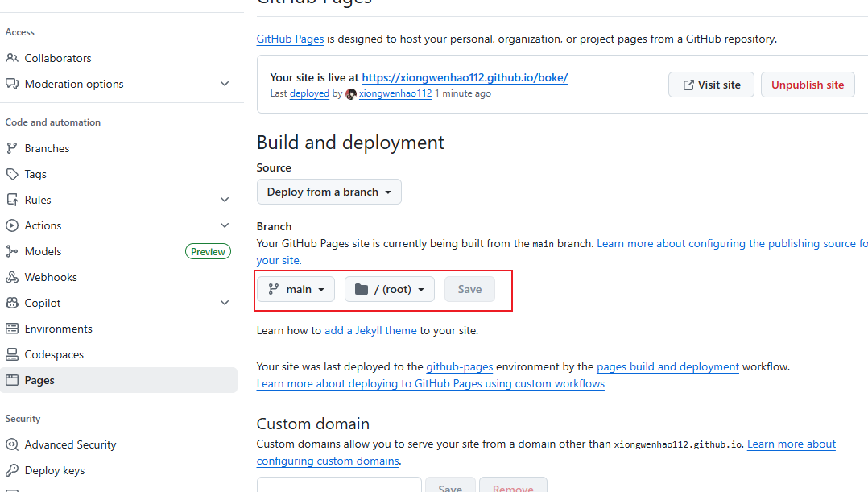Click the Visit site button

click(x=711, y=85)
